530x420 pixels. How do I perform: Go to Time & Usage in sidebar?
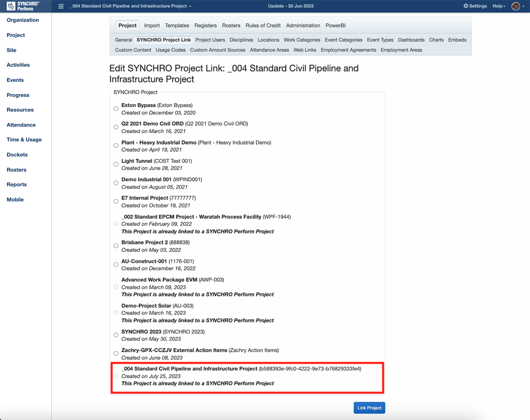point(24,140)
